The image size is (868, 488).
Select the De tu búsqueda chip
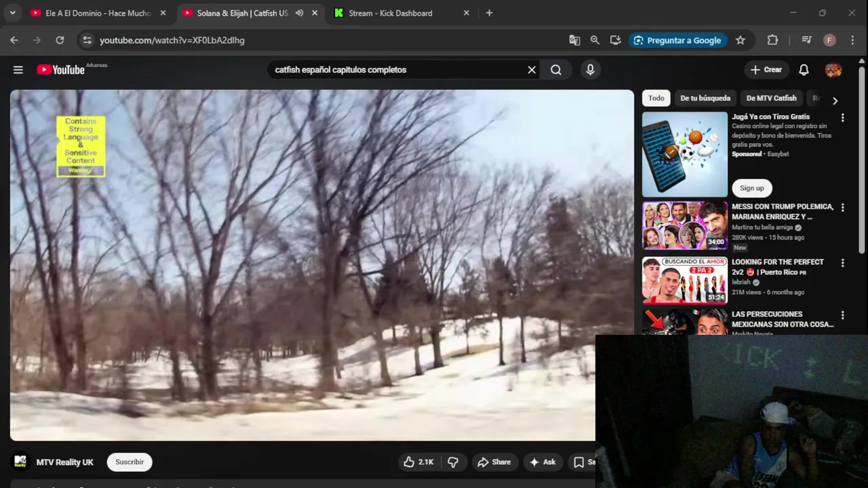point(705,98)
